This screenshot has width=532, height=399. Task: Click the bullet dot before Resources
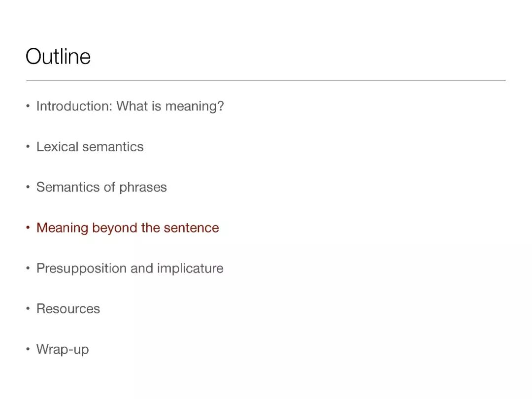pyautogui.click(x=28, y=309)
